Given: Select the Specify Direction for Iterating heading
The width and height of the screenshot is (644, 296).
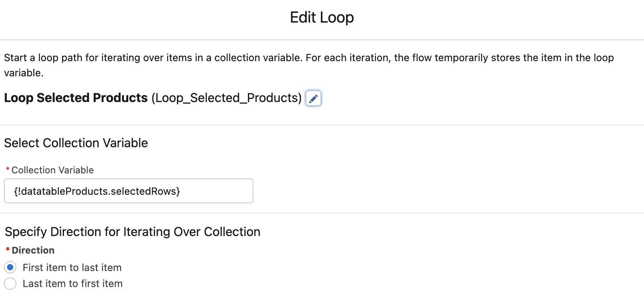Looking at the screenshot, I should point(132,232).
